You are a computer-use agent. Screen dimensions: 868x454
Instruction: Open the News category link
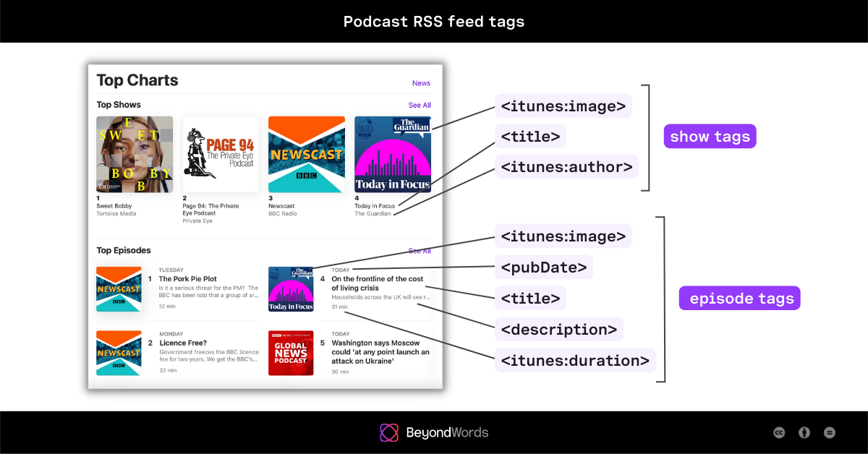pyautogui.click(x=421, y=83)
